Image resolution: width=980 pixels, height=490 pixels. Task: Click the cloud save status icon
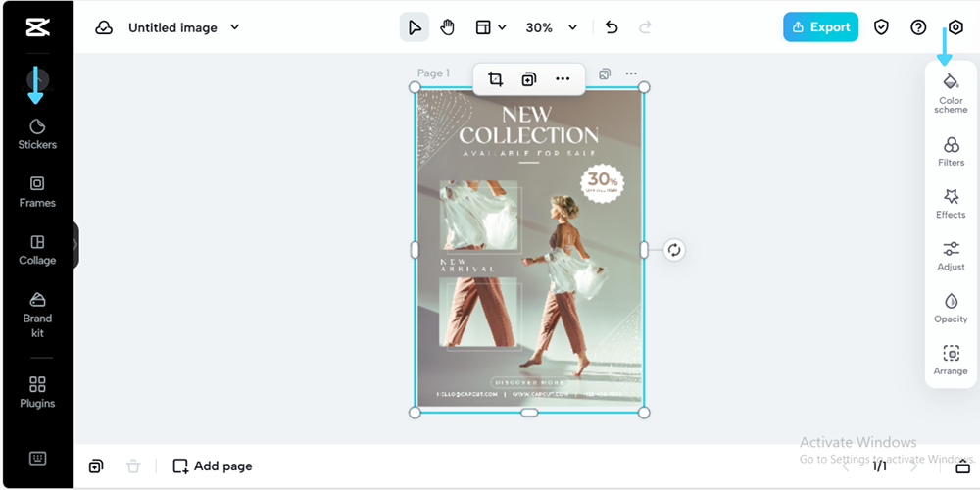click(x=104, y=27)
